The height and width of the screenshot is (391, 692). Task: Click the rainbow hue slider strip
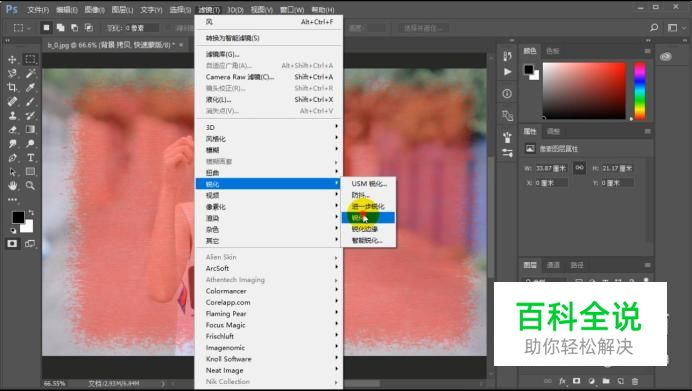(639, 91)
